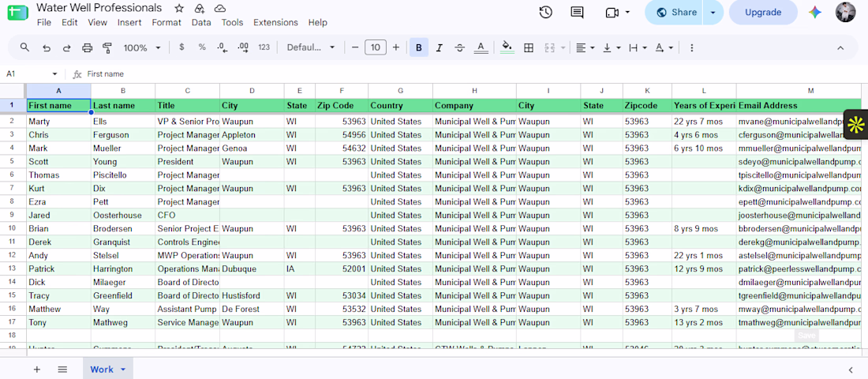The height and width of the screenshot is (379, 868).
Task: Open the more toolbar options menu
Action: point(691,48)
